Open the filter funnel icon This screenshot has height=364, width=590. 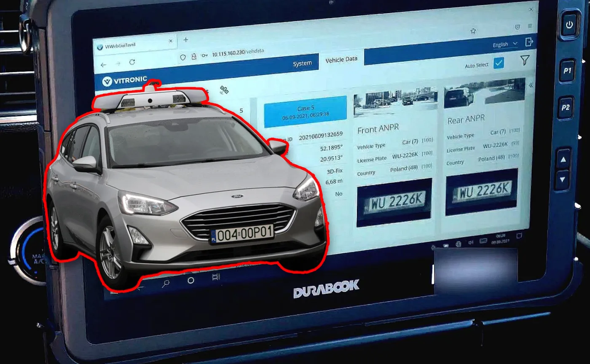[524, 61]
